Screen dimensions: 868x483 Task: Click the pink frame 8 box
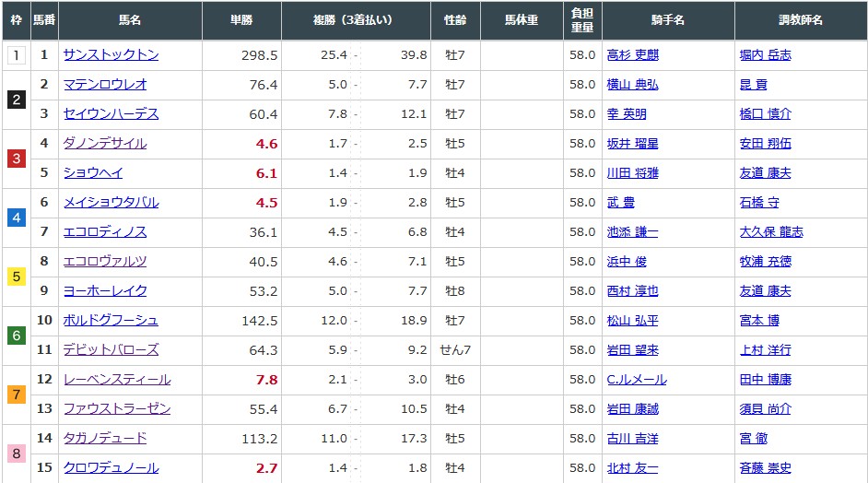click(x=16, y=454)
